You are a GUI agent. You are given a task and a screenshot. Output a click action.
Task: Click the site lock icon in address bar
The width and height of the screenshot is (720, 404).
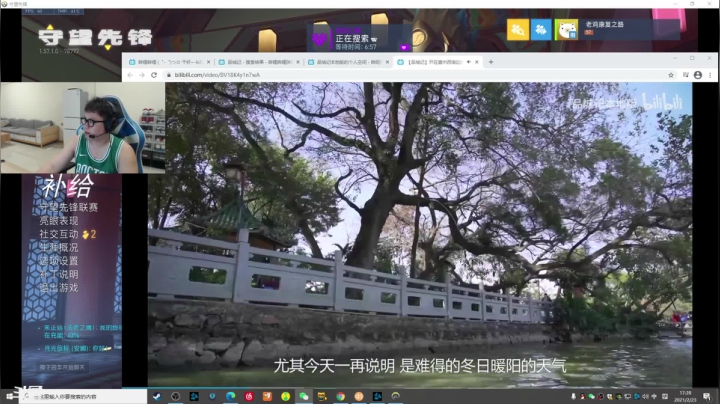point(169,75)
